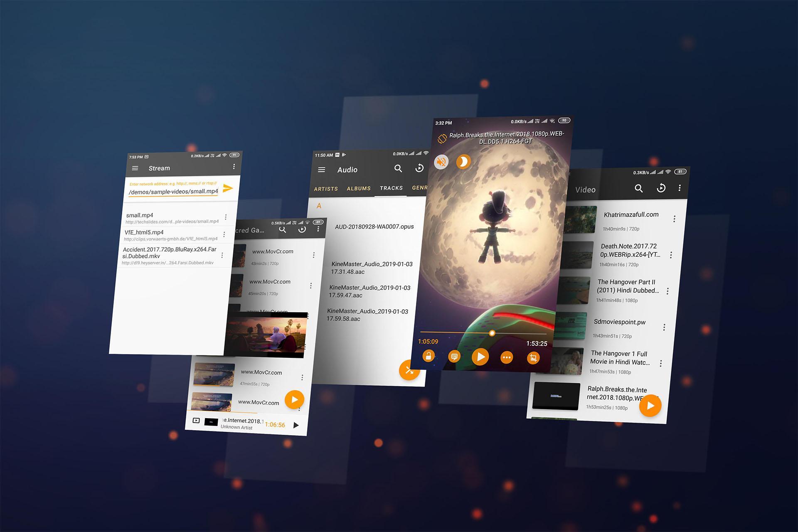Open overflow menu in Sacred Ga... screen header
This screenshot has width=798, height=532.
coord(318,229)
